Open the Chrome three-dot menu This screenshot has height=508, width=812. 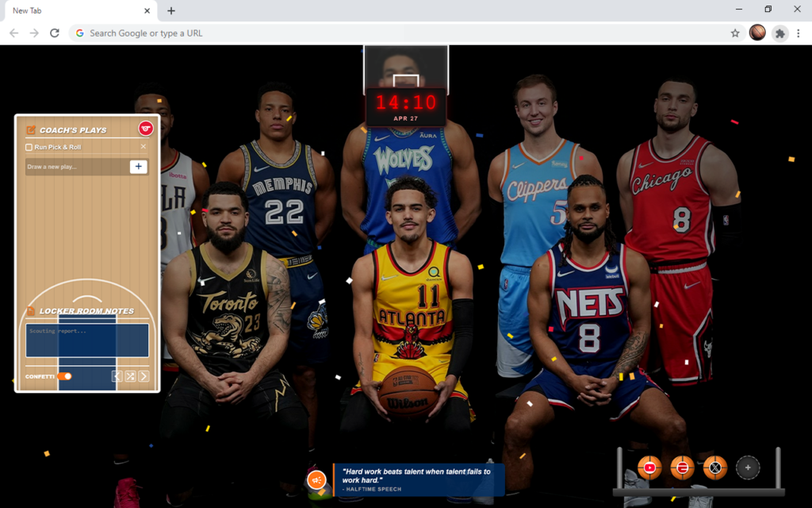point(799,33)
